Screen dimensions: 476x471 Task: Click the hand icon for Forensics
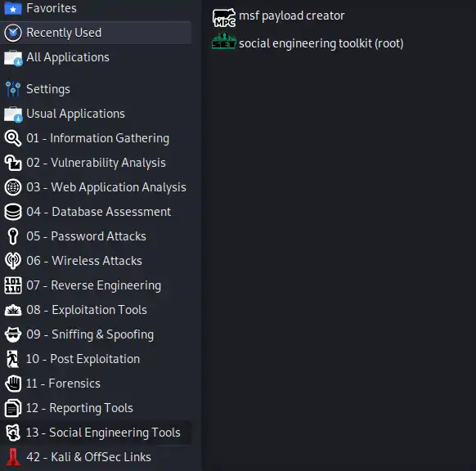point(13,384)
